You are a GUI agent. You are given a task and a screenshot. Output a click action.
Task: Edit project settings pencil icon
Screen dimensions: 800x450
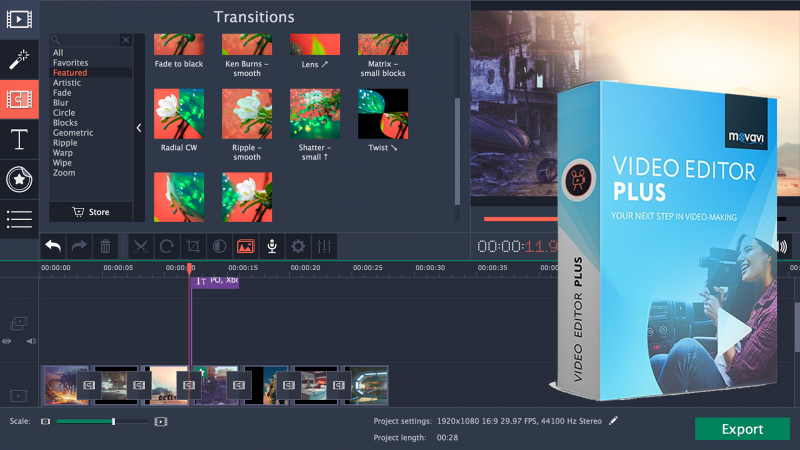point(613,420)
